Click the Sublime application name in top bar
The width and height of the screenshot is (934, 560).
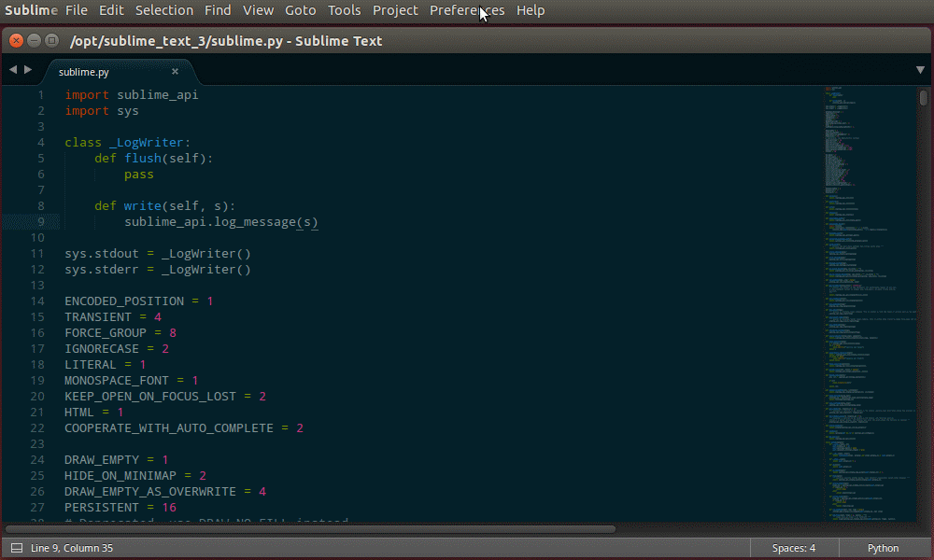(31, 10)
